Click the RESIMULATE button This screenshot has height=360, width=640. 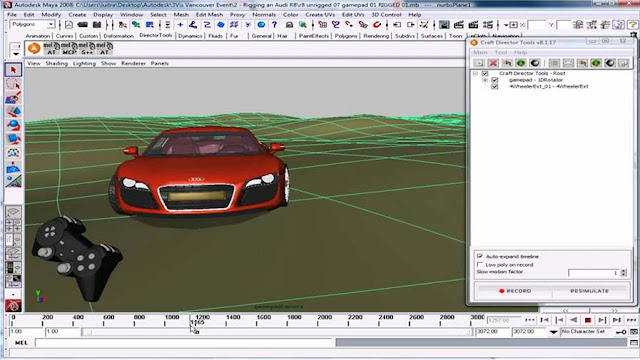pos(589,291)
